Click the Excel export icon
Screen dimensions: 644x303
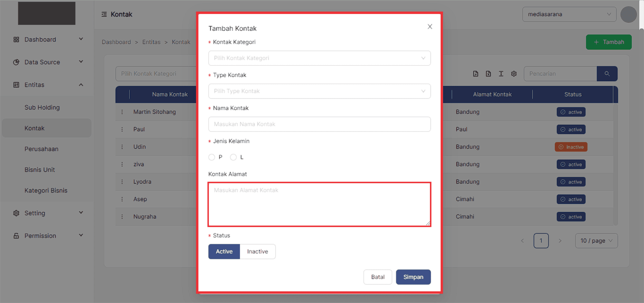(x=488, y=73)
